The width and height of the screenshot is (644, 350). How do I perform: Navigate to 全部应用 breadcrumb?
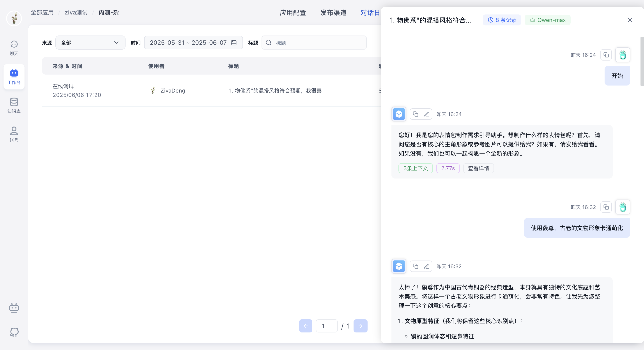coord(42,12)
